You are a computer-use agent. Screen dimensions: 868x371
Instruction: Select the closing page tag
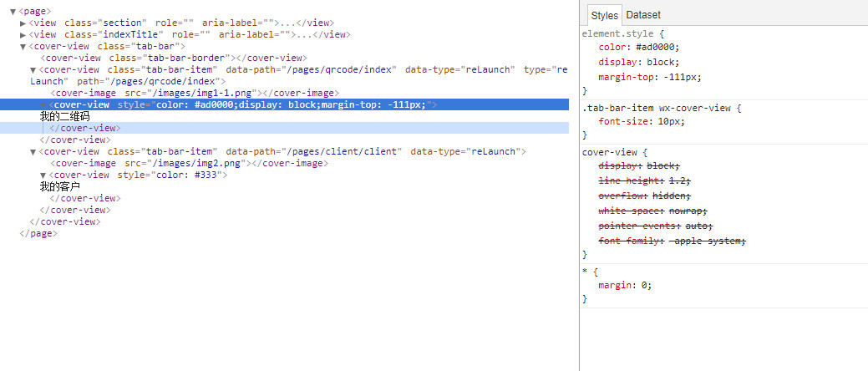[38, 233]
